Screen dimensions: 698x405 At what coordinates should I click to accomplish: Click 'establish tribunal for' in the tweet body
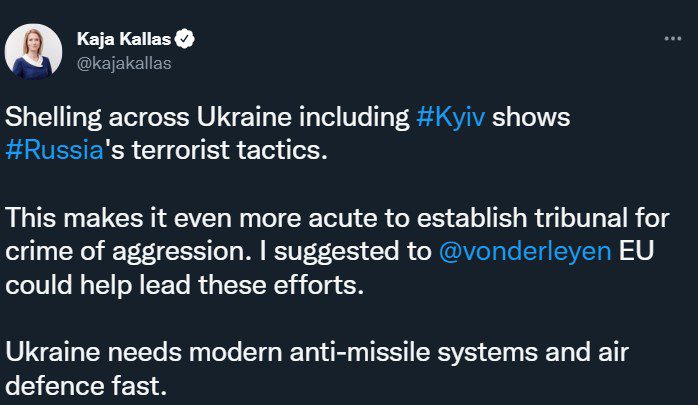click(x=543, y=218)
